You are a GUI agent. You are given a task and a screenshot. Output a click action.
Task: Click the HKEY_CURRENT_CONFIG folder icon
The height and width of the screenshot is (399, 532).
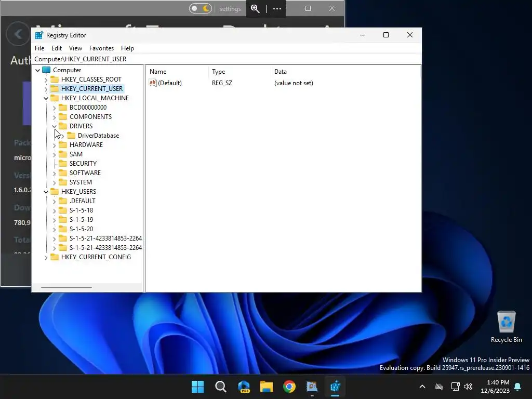tap(54, 257)
